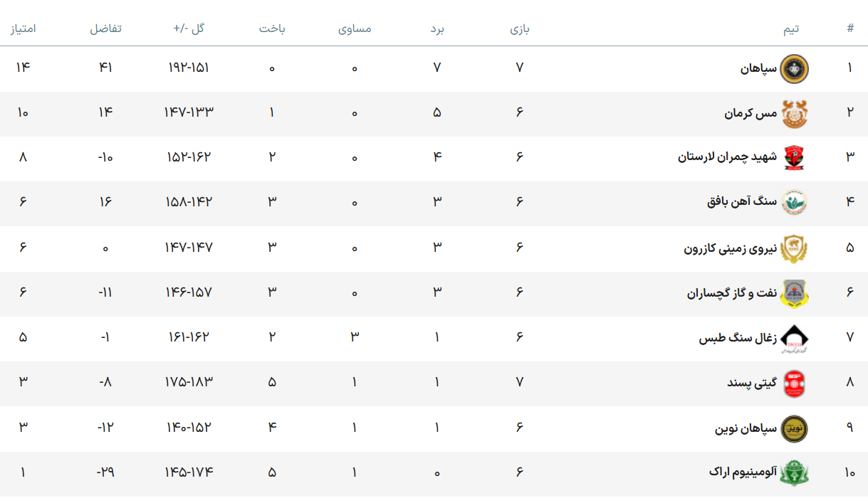Click the گیتی پسند team logo

[x=795, y=383]
